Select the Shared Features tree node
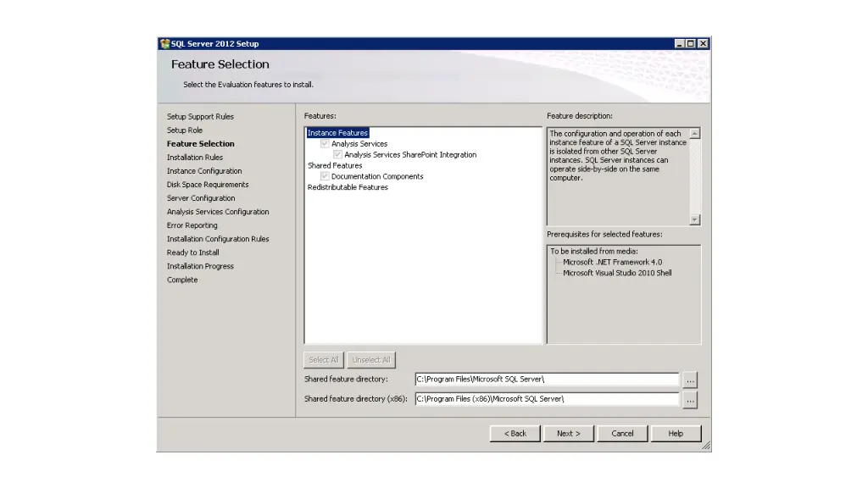This screenshot has width=868, height=488. coord(335,166)
